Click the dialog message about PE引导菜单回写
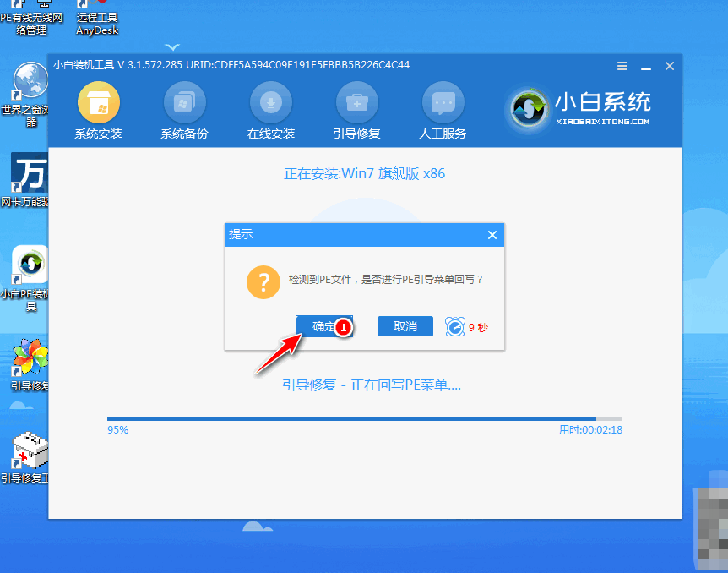The width and height of the screenshot is (728, 573). coord(385,279)
